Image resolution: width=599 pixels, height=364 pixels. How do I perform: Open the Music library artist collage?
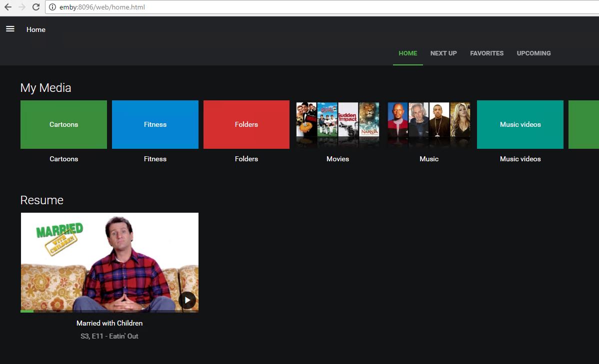pyautogui.click(x=429, y=124)
